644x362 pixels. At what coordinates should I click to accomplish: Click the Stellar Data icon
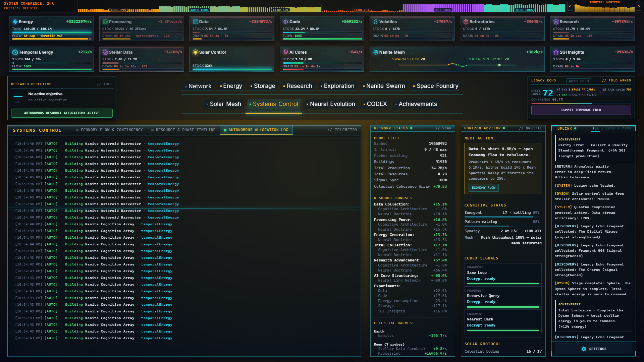[105, 52]
